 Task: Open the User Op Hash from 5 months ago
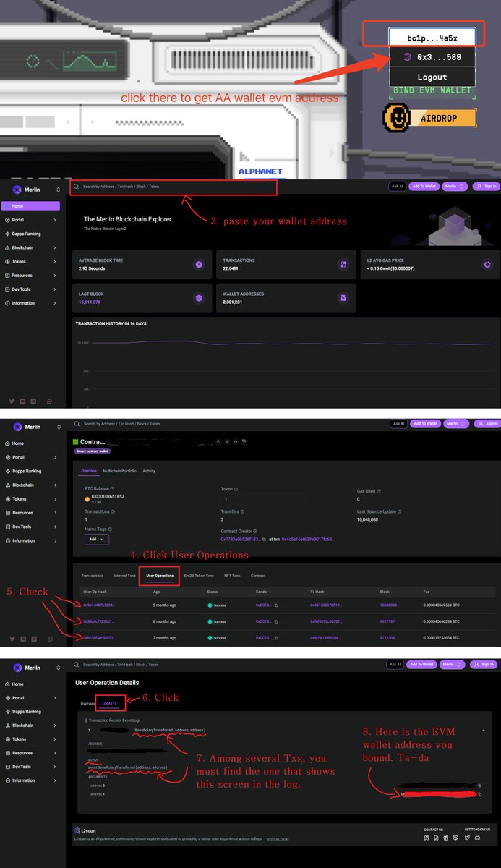point(98,604)
